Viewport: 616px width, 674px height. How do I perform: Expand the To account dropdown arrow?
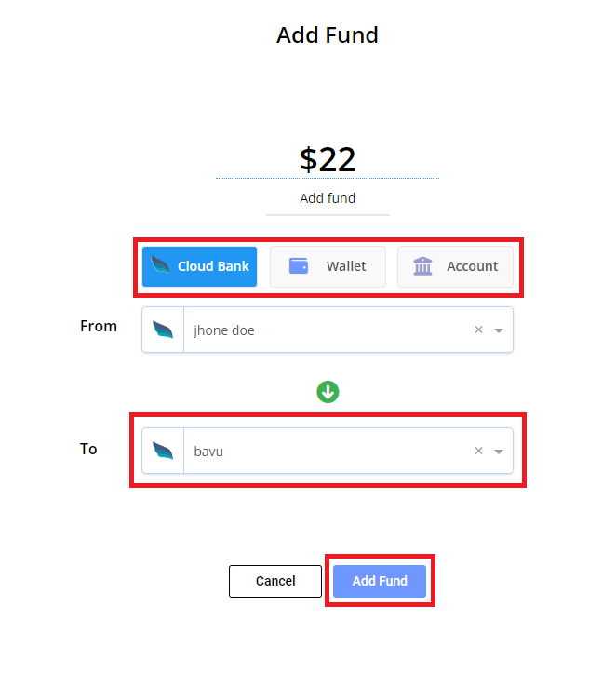[x=499, y=452]
